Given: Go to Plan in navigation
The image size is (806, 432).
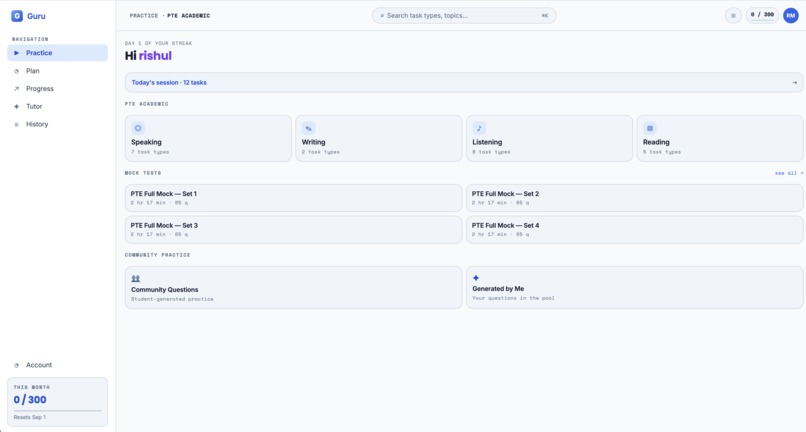Looking at the screenshot, I should (x=58, y=71).
